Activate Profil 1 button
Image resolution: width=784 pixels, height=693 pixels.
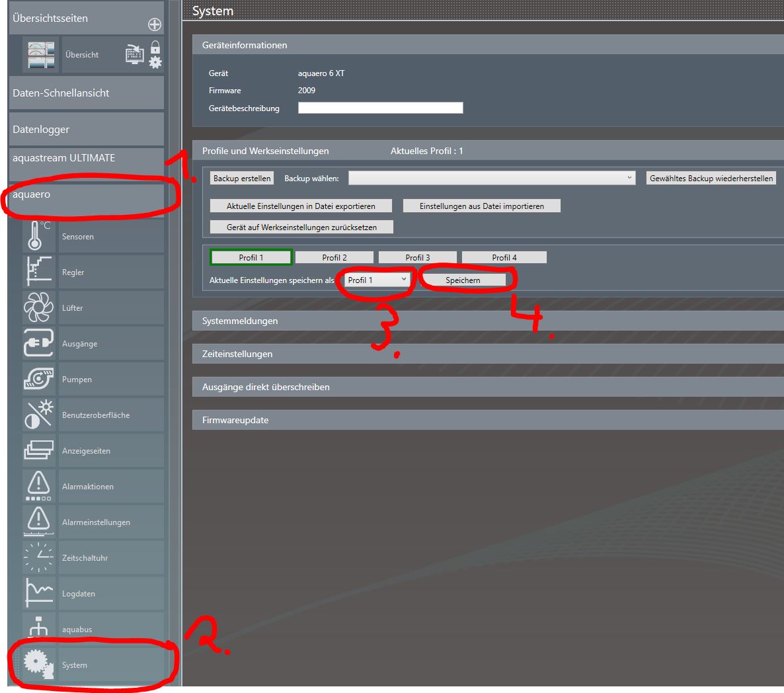[x=251, y=257]
